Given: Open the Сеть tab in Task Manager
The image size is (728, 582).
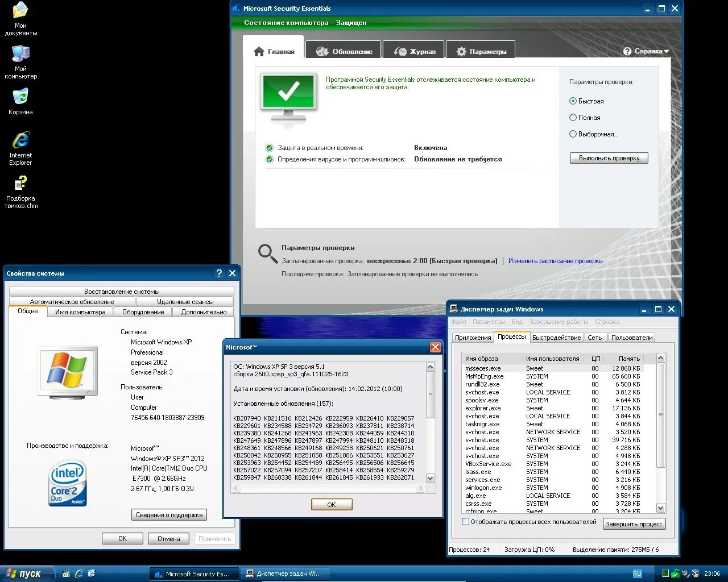Looking at the screenshot, I should pos(595,338).
